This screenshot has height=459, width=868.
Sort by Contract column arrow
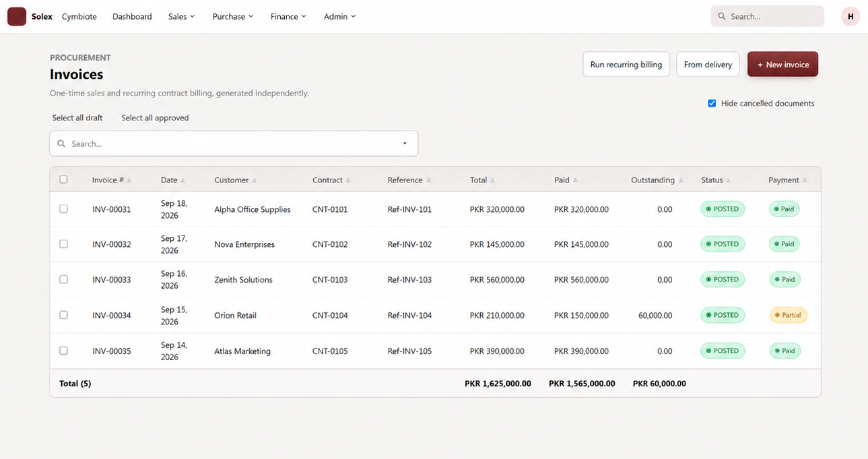coord(348,180)
